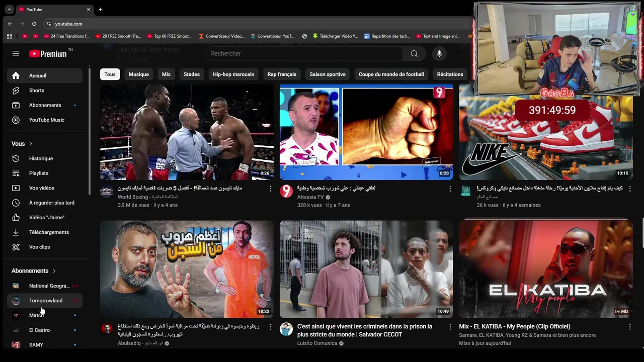
Task: Open options menu for World Boxing video
Action: click(x=271, y=189)
